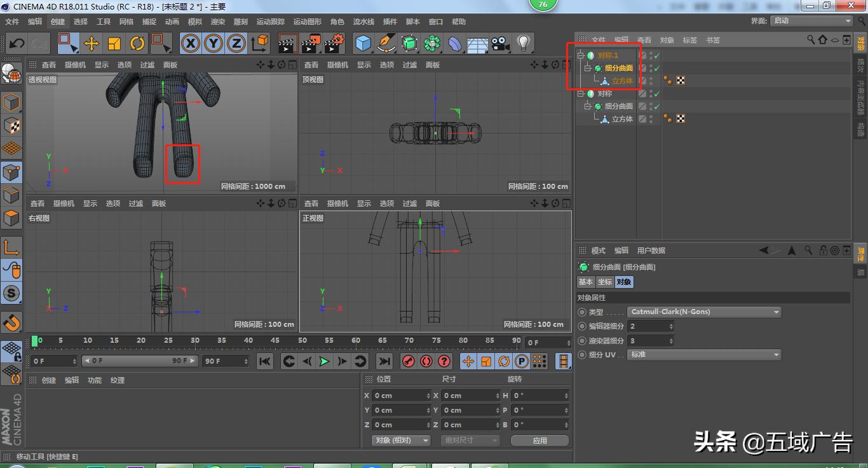Screen dimensions: 868x468
Task: Open the Catmull-Clark(N-Gons) type dropdown
Action: (704, 312)
